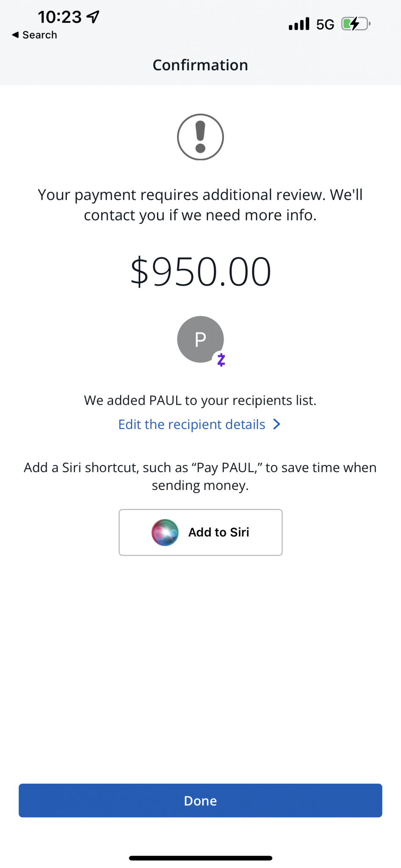Tap the cellular signal bars icon
The image size is (401, 868).
click(x=299, y=24)
